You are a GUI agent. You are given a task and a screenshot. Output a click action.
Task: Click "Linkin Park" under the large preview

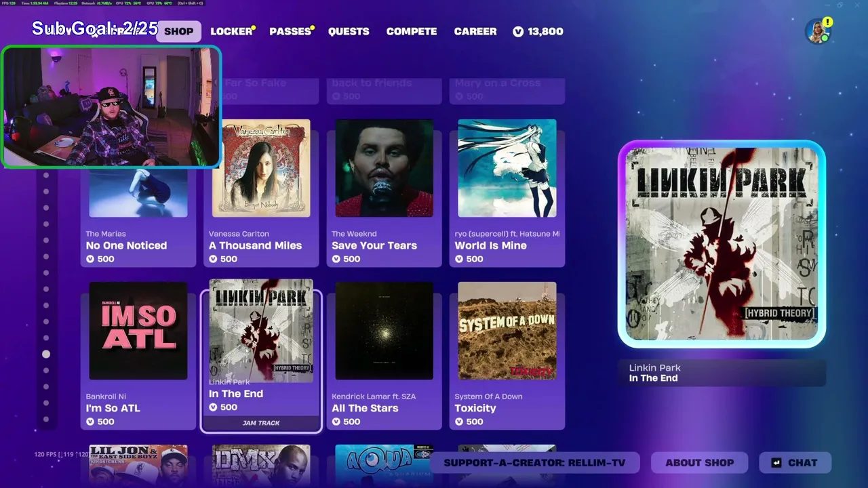pos(654,368)
